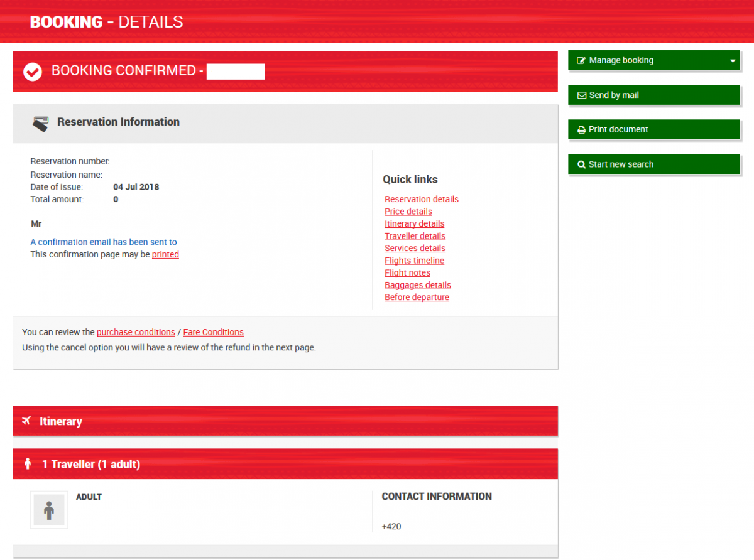
Task: Click the printed link for confirmation page
Action: tap(165, 254)
